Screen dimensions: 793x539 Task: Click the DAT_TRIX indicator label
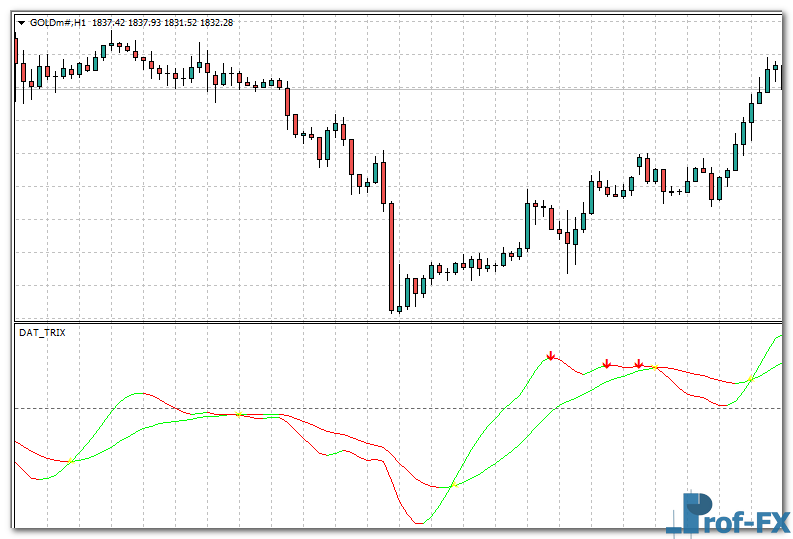[x=42, y=332]
